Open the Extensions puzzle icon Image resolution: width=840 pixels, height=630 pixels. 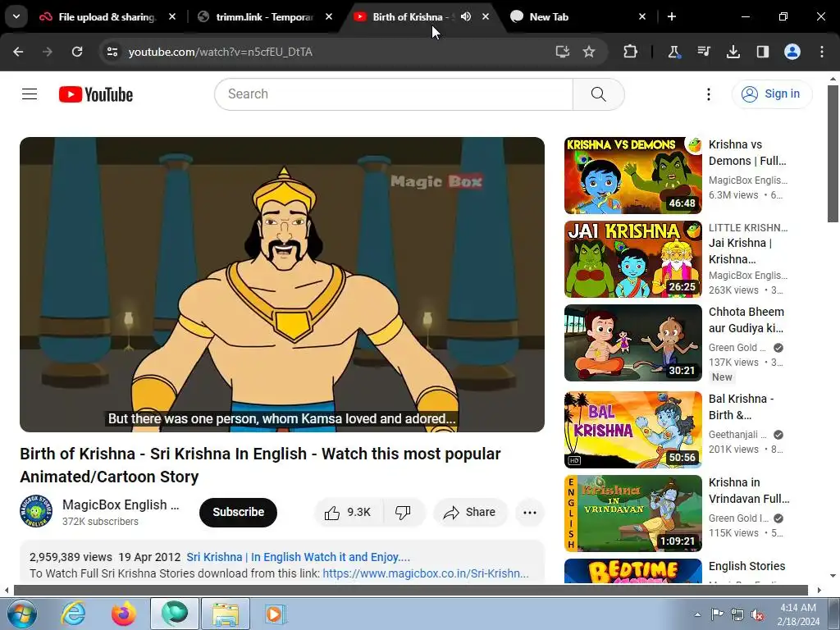(631, 52)
